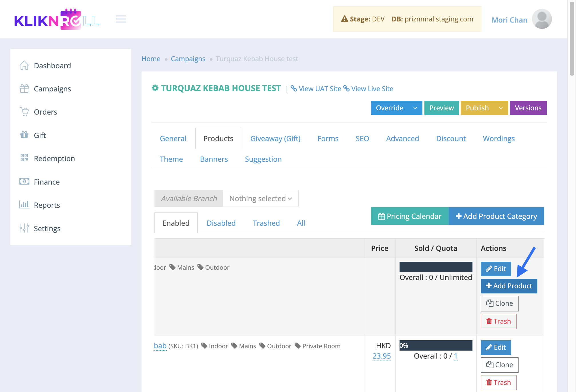
Task: Edit the first product category row
Action: pyautogui.click(x=496, y=269)
